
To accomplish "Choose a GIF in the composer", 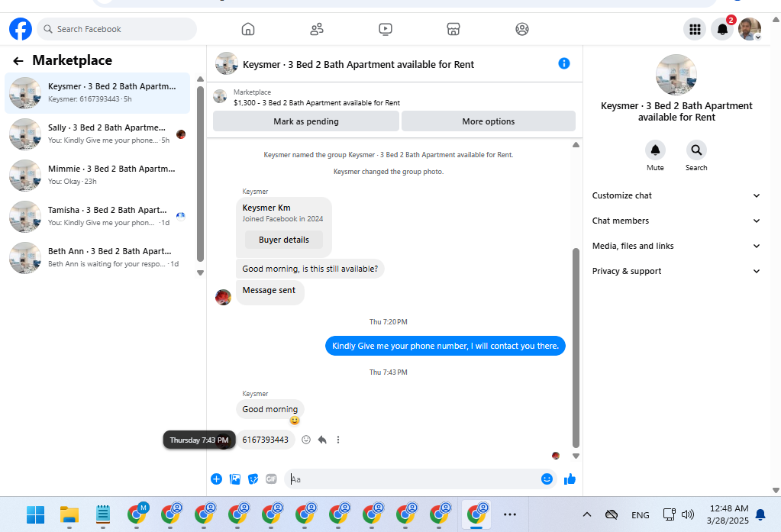I will 271,479.
